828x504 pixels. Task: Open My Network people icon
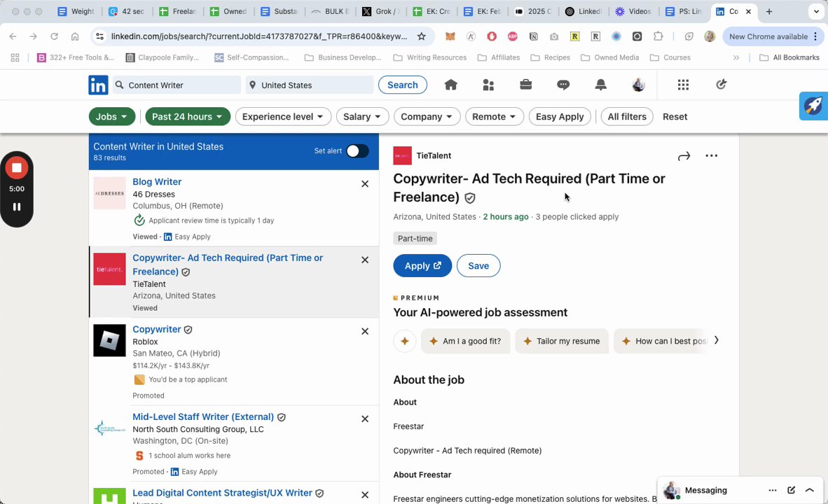[x=488, y=85]
